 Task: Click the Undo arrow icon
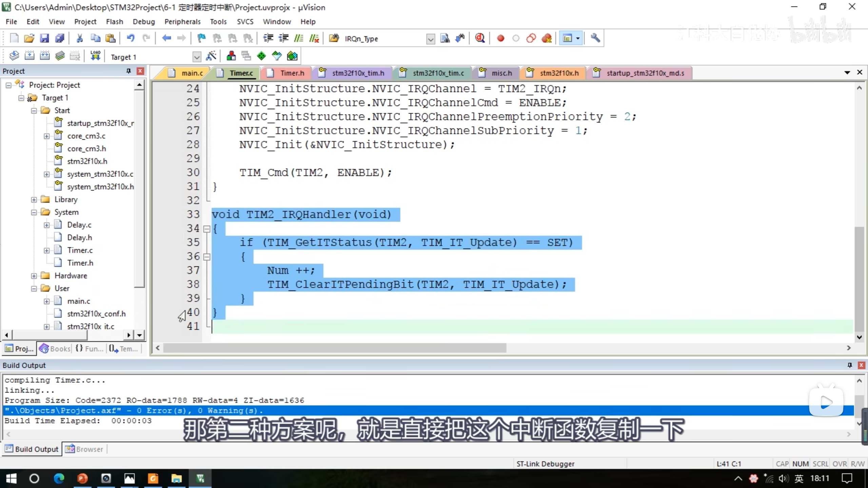coord(131,38)
